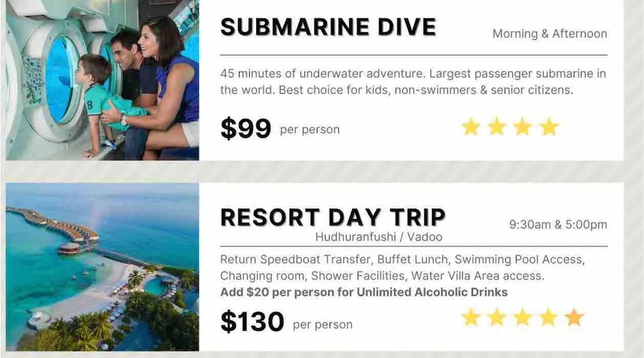Open the submarine family photo
This screenshot has width=644, height=358.
tap(102, 79)
